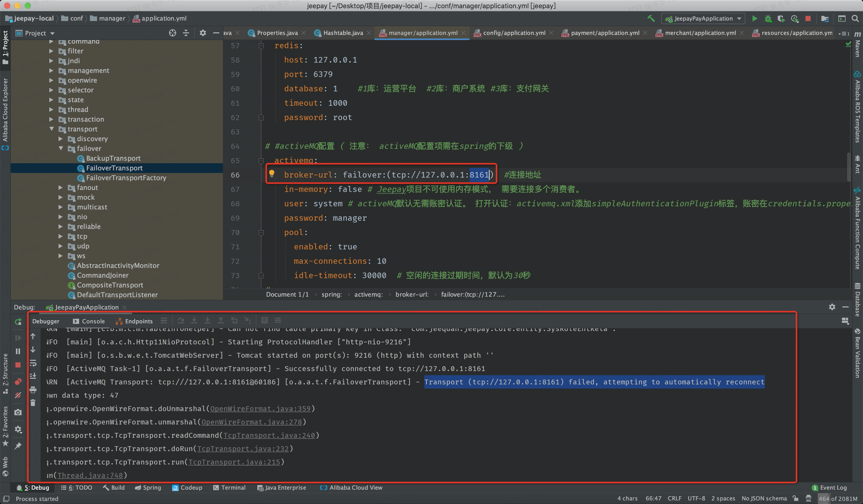Pause the running debug program
This screenshot has height=504, width=863.
(x=18, y=351)
